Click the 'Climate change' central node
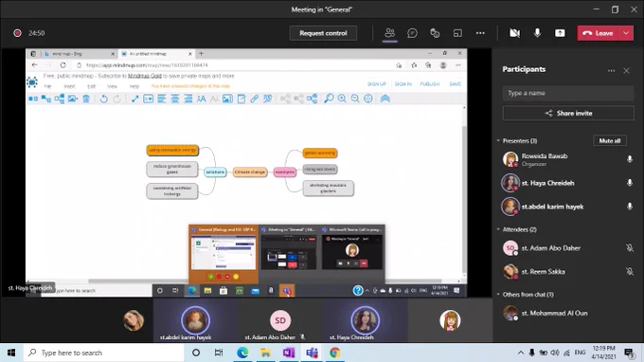 250,172
